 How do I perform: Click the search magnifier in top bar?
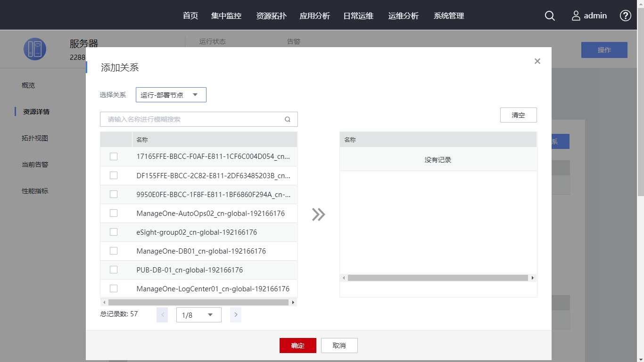[550, 16]
